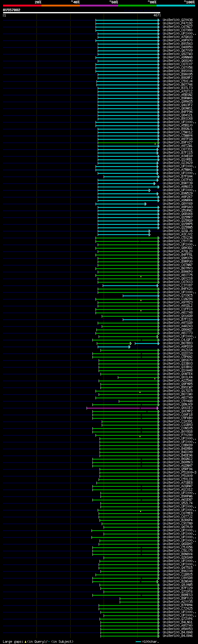Click the red ~20% identity legend segment
The height and width of the screenshot is (644, 198).
click(x=22, y=6)
